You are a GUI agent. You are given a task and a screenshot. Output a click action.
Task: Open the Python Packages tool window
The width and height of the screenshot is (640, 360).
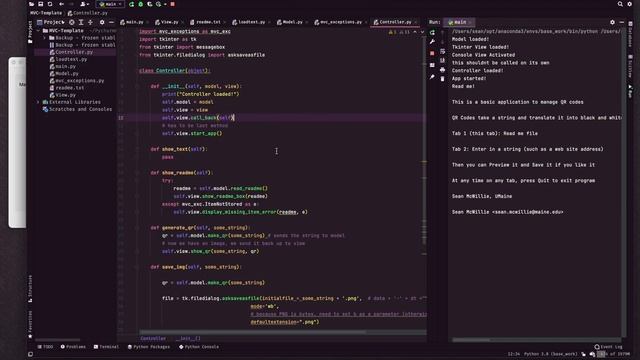point(149,347)
